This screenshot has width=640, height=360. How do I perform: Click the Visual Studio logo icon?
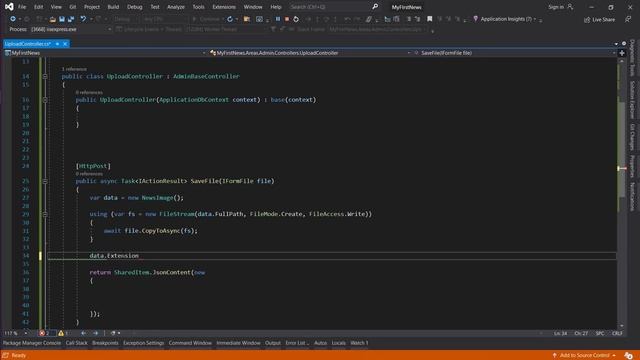click(x=9, y=7)
